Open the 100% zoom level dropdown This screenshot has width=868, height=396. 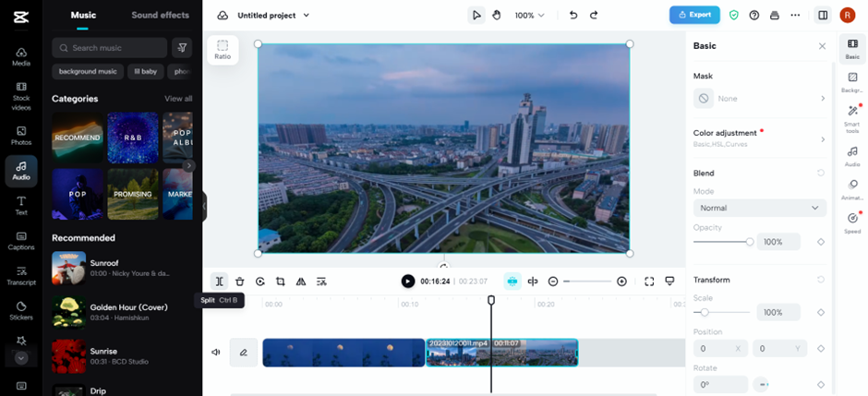(x=529, y=16)
